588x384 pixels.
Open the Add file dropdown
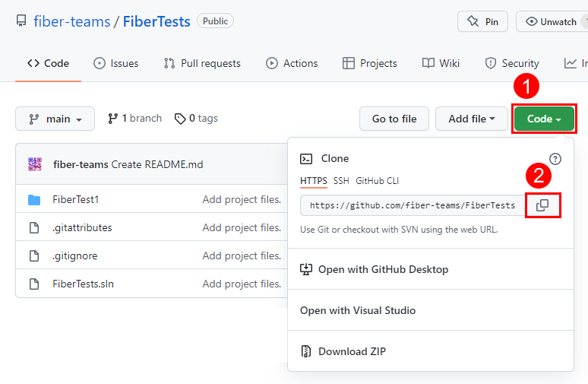click(x=471, y=119)
